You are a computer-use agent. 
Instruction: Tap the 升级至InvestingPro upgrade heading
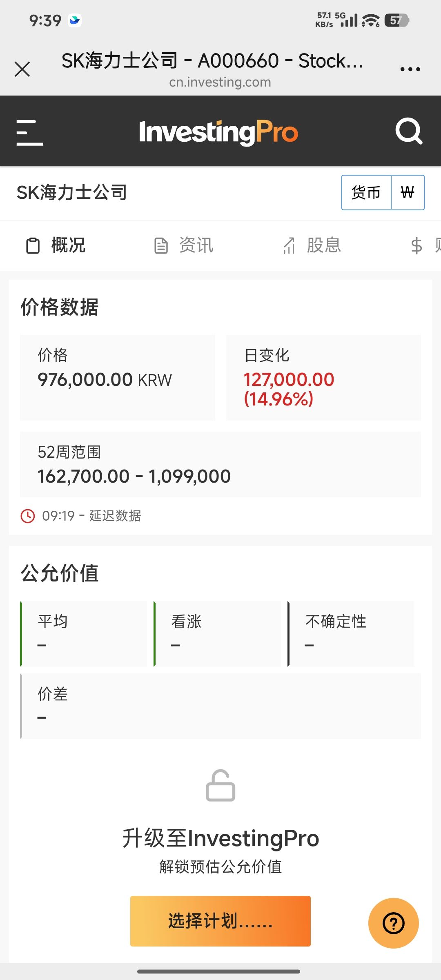coord(220,838)
